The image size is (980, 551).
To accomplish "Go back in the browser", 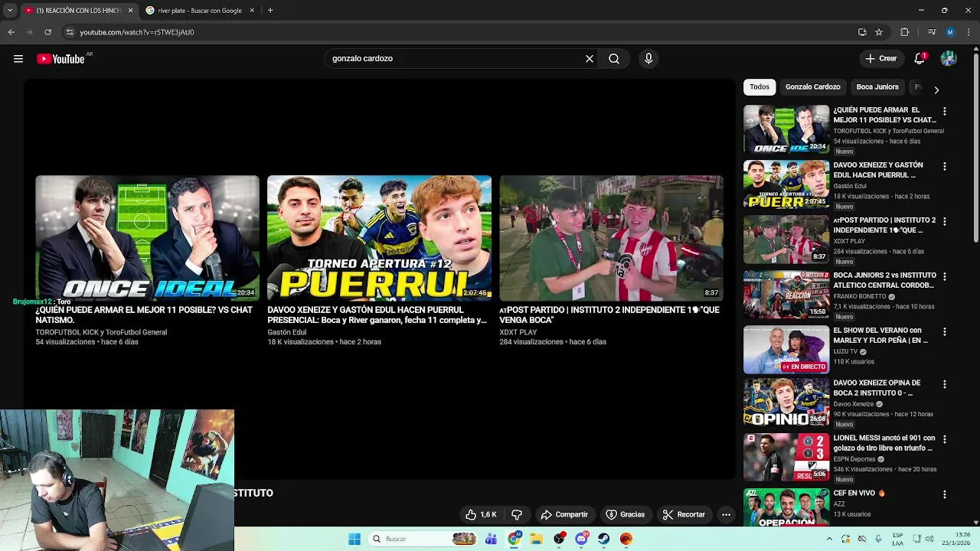I will tap(11, 32).
